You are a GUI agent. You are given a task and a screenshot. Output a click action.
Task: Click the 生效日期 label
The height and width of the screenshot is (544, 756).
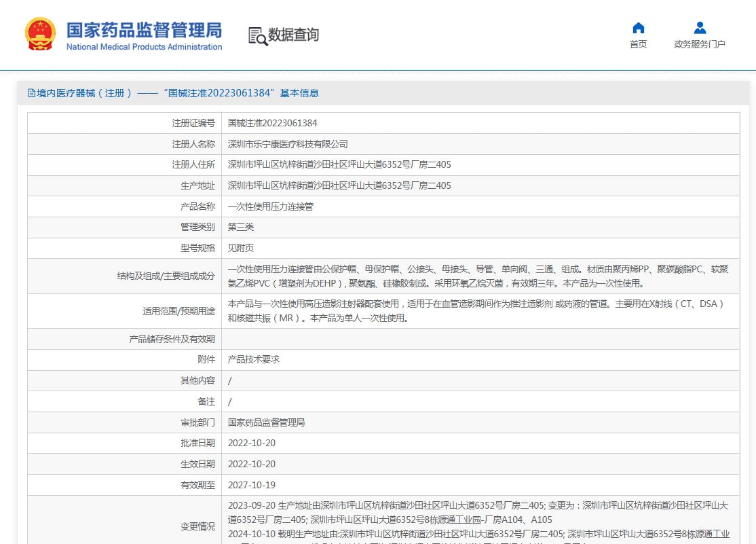pos(197,465)
